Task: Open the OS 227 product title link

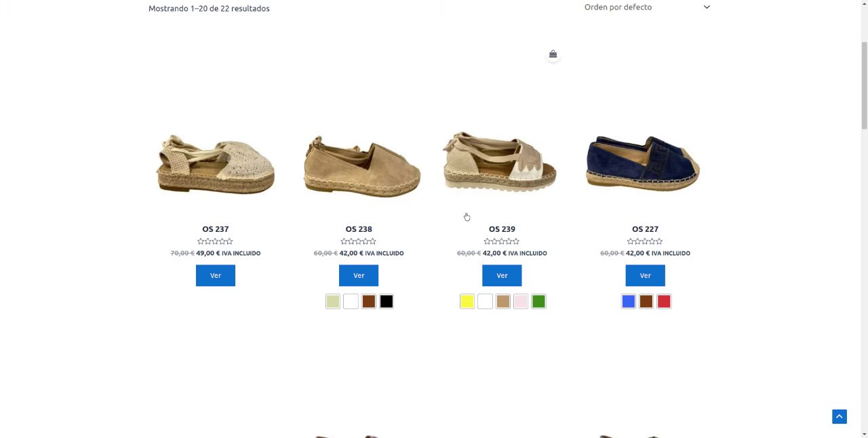Action: [645, 229]
